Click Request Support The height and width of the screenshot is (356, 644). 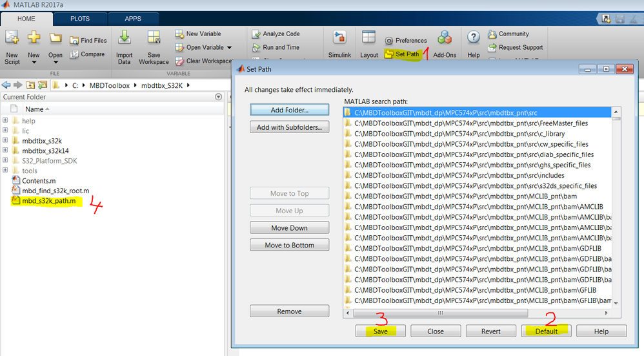pyautogui.click(x=516, y=47)
